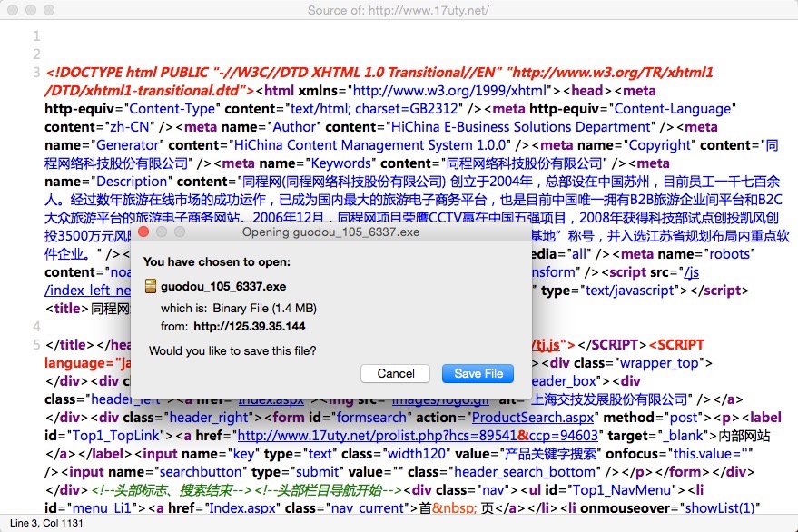Click the 'Keywords' meta name value
The image size is (798, 532).
341,163
